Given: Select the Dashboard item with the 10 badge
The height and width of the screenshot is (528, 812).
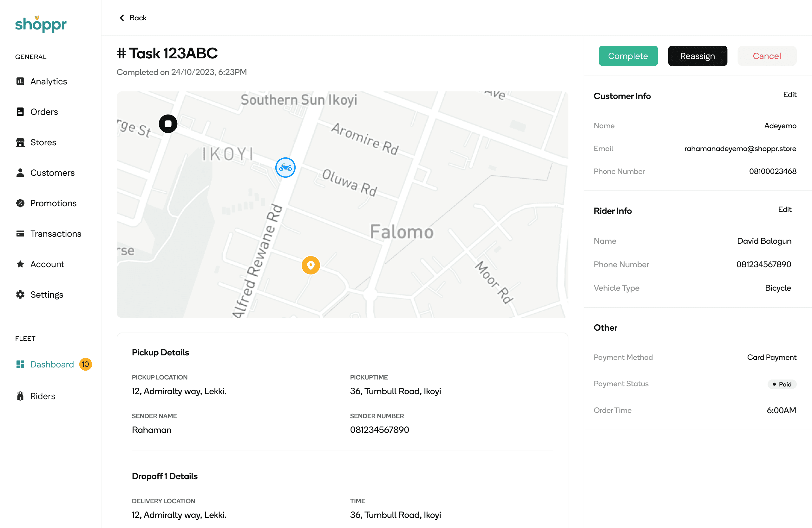Looking at the screenshot, I should click(52, 364).
